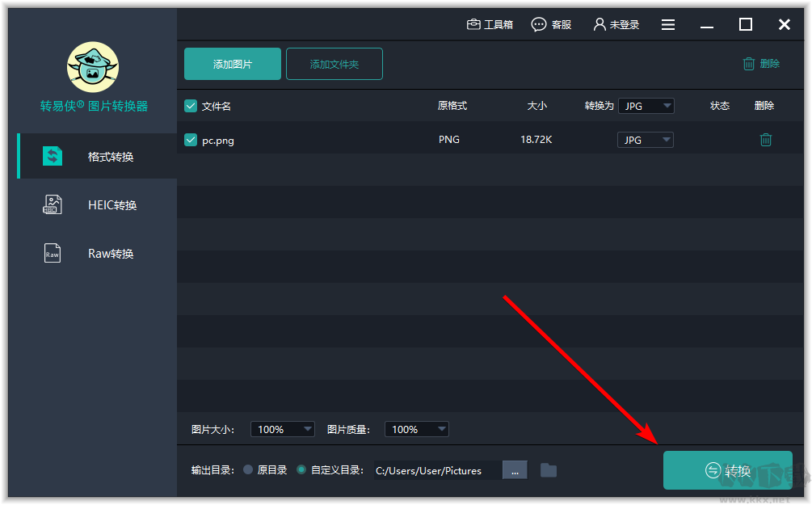This screenshot has height=505, width=812.
Task: Open 客服 customer service chat
Action: pos(551,24)
